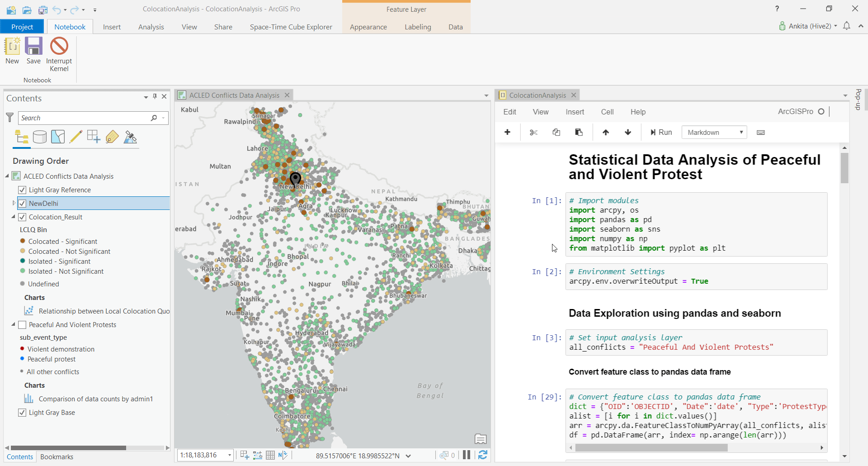Click the map refresh icon in status bar

click(483, 455)
